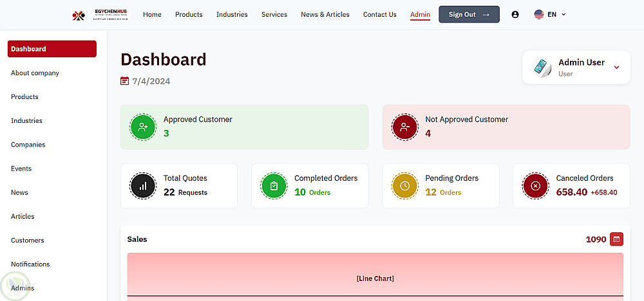Click the Not Approved Customer count 4
644x301 pixels.
click(x=428, y=133)
